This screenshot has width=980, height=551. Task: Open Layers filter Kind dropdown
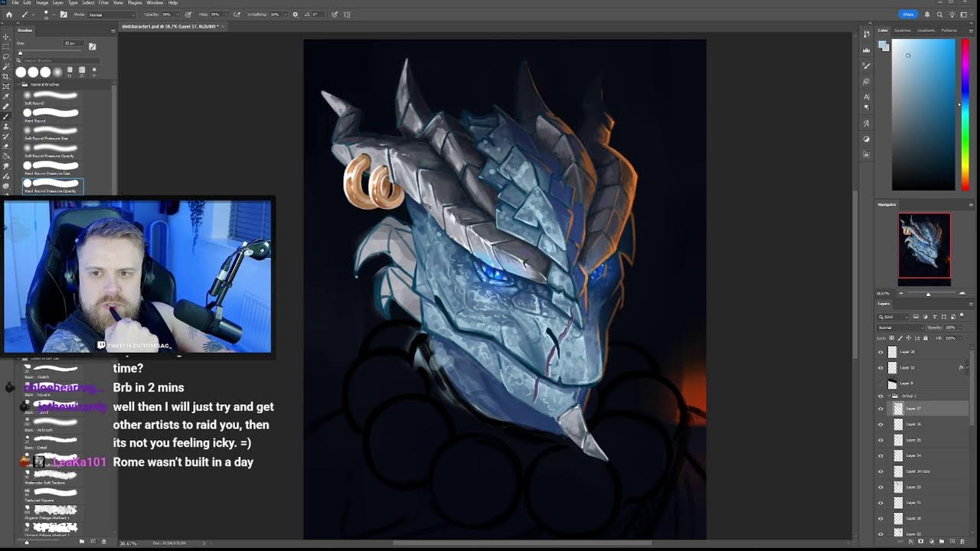click(894, 317)
